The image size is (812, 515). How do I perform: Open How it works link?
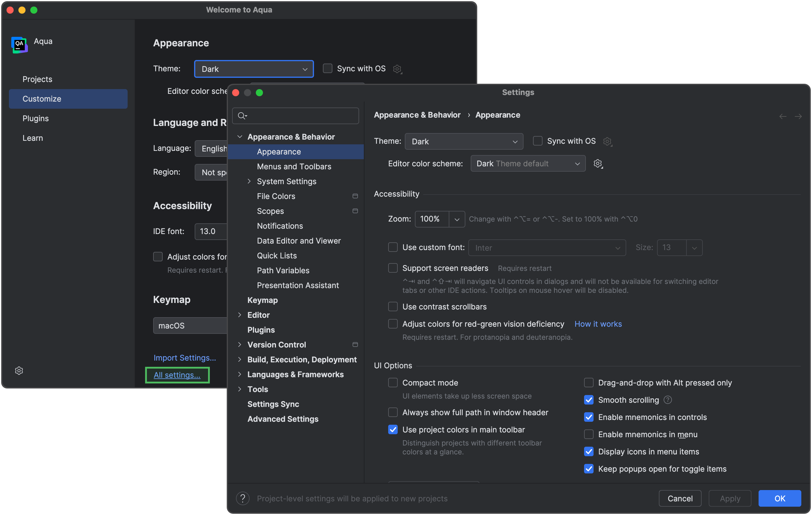click(598, 324)
